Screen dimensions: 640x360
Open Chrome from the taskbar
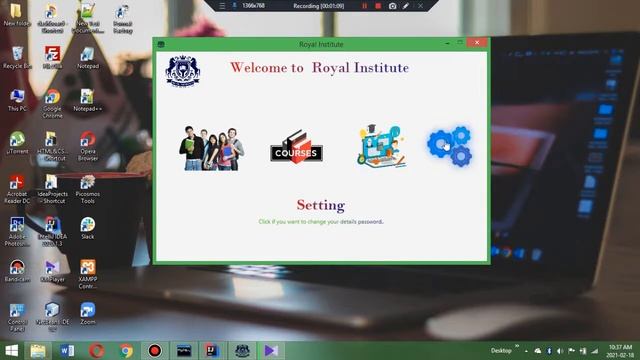[x=126, y=351]
